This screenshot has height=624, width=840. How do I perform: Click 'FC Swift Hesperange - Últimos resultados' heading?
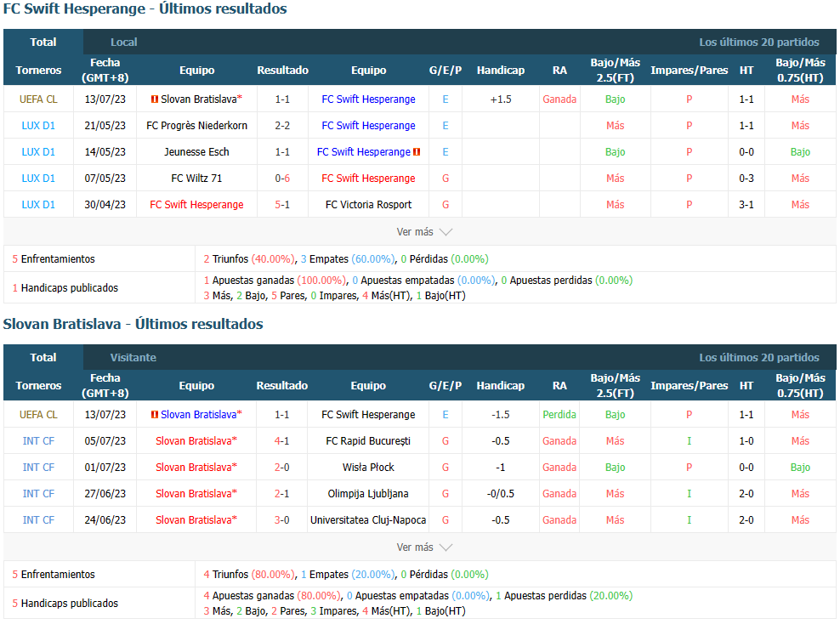pos(145,9)
